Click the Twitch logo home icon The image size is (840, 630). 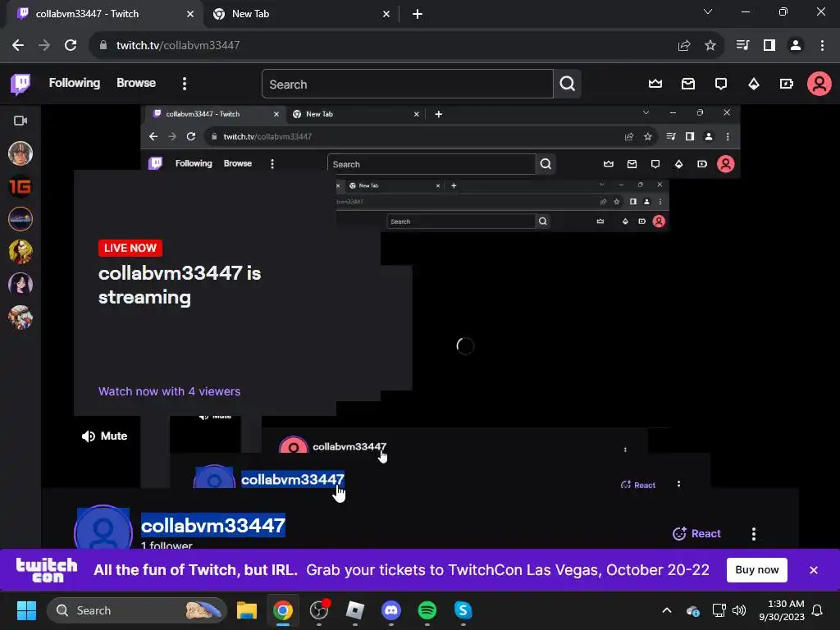(21, 84)
